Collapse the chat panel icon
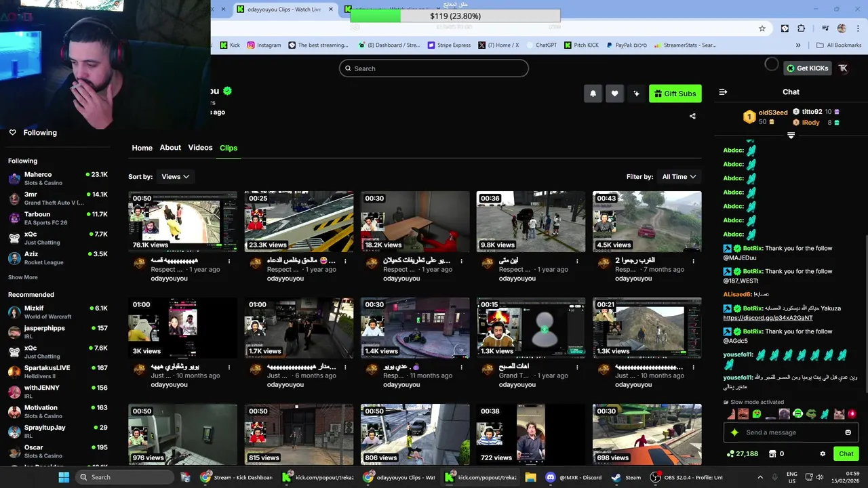 [723, 91]
